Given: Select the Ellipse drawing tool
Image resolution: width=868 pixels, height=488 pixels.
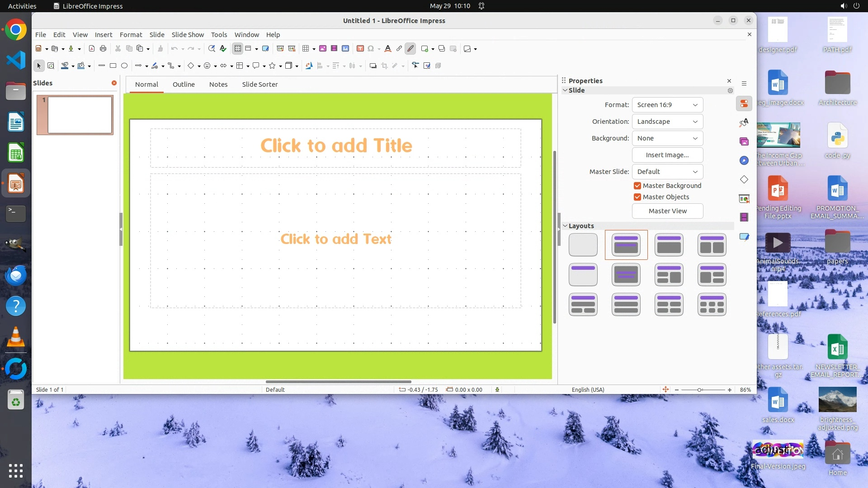Looking at the screenshot, I should [124, 66].
